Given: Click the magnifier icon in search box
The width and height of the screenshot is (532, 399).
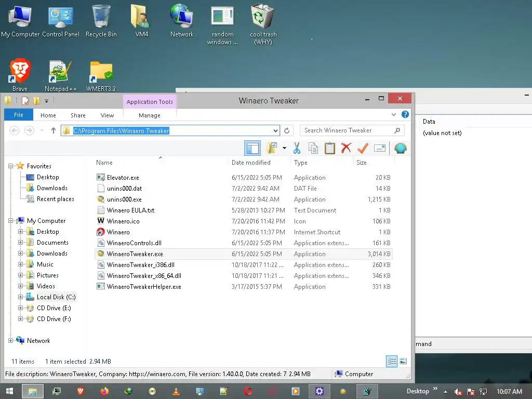Looking at the screenshot, I should click(x=397, y=130).
